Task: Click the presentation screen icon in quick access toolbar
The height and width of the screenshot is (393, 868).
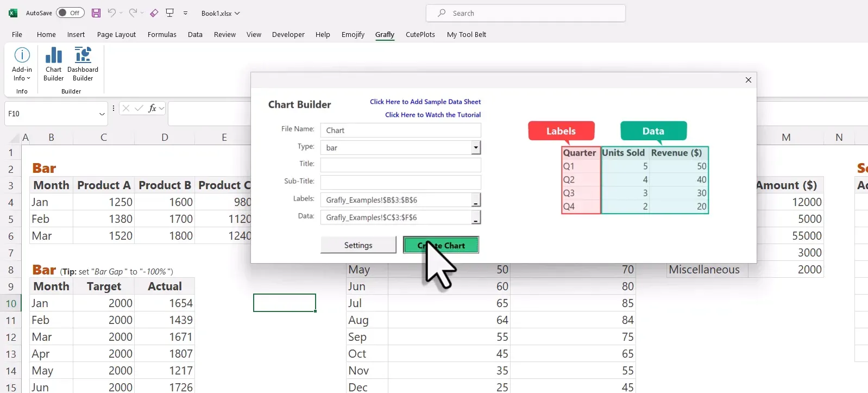Action: tap(170, 13)
